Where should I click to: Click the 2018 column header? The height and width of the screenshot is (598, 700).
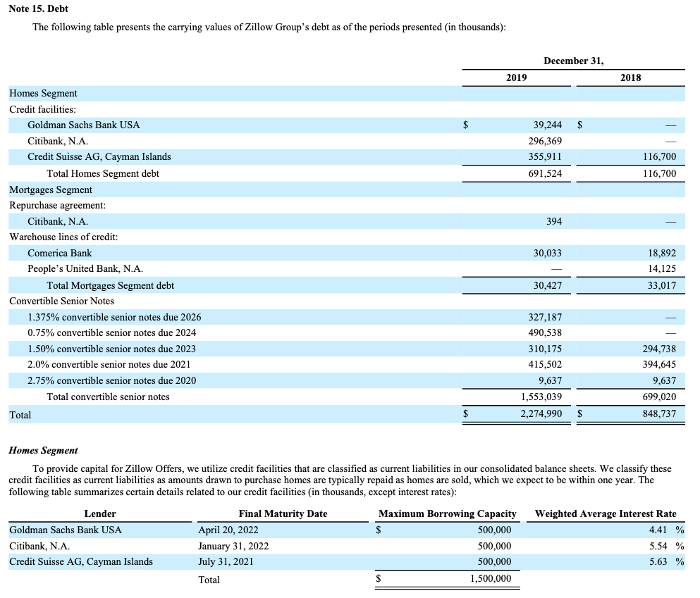[631, 77]
